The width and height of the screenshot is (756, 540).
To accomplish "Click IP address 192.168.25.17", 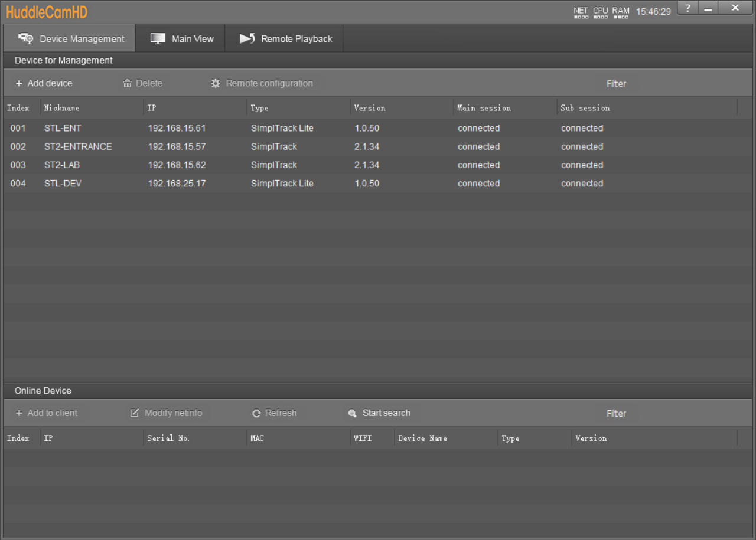I will (177, 184).
